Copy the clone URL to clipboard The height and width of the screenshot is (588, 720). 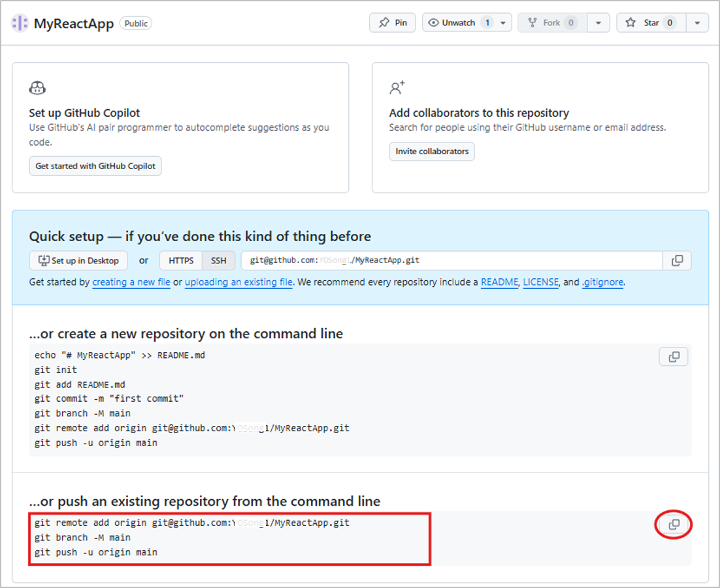pyautogui.click(x=677, y=260)
